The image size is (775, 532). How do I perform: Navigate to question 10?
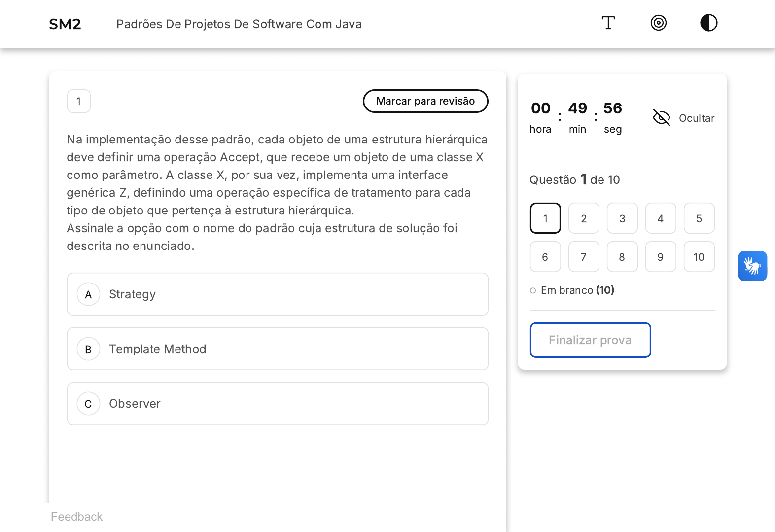(x=699, y=257)
